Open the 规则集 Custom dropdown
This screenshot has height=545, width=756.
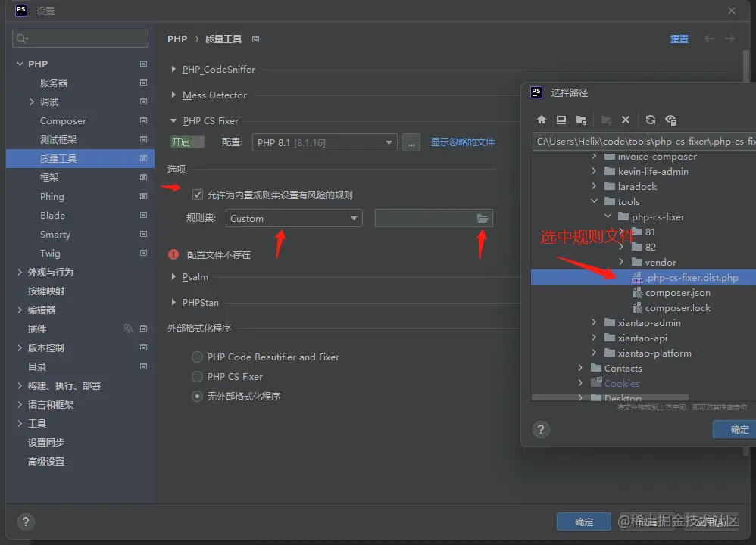[x=294, y=218]
